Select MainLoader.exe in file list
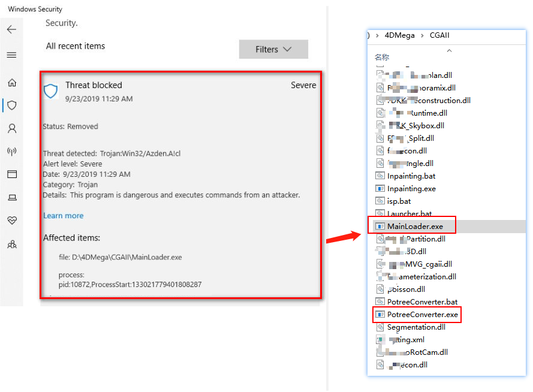The image size is (533, 392). tap(415, 226)
